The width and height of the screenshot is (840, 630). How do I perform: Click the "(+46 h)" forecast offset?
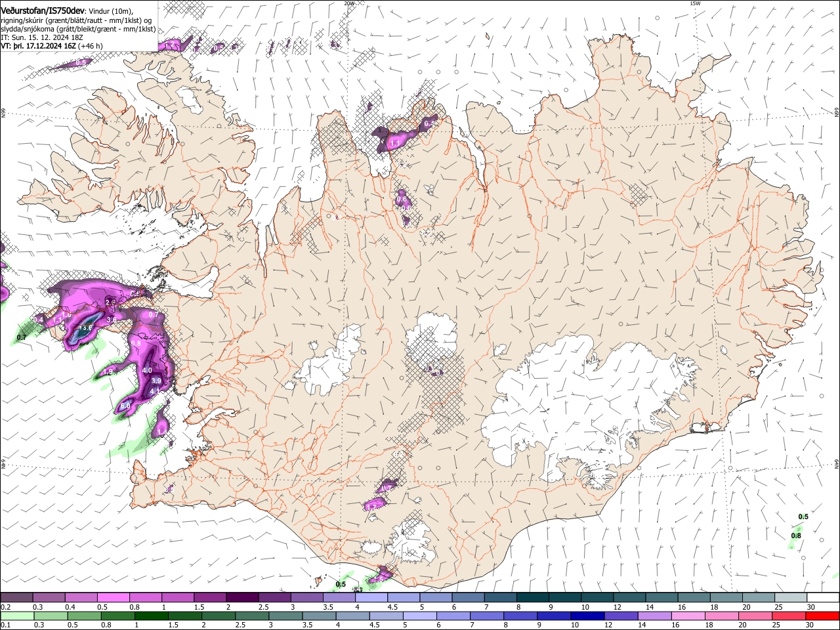coord(91,46)
